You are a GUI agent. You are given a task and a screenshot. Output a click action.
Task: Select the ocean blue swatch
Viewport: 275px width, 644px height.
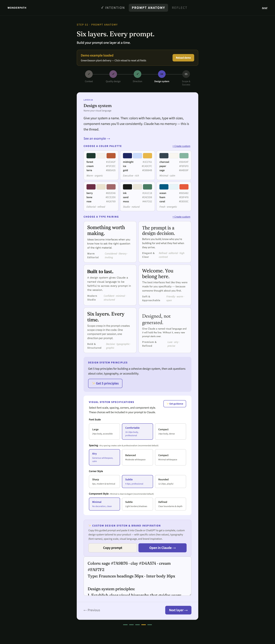[x=164, y=187]
